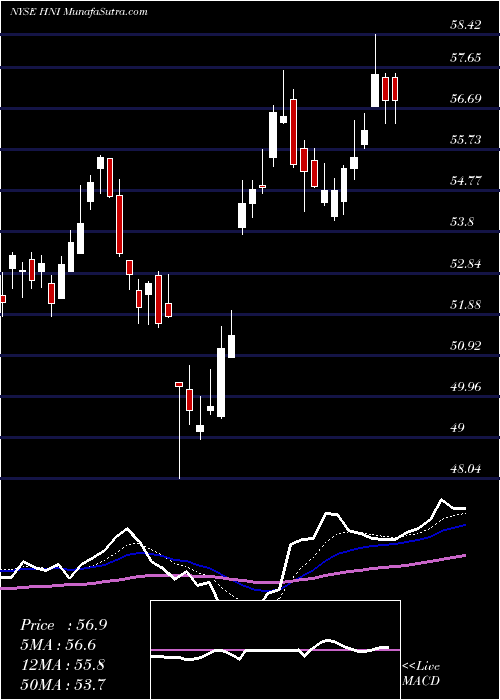
Task: Select the 53.8 price axis label
Action: coord(462,222)
